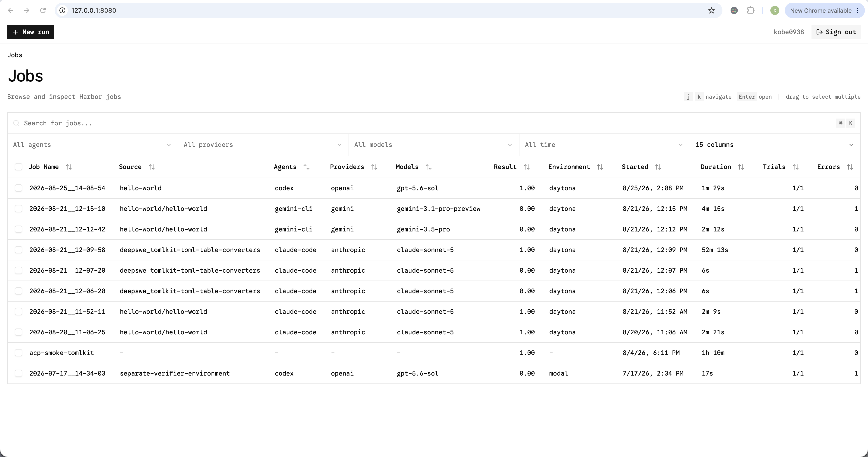The height and width of the screenshot is (457, 868).
Task: Sort by Trials column arrows
Action: (x=795, y=167)
